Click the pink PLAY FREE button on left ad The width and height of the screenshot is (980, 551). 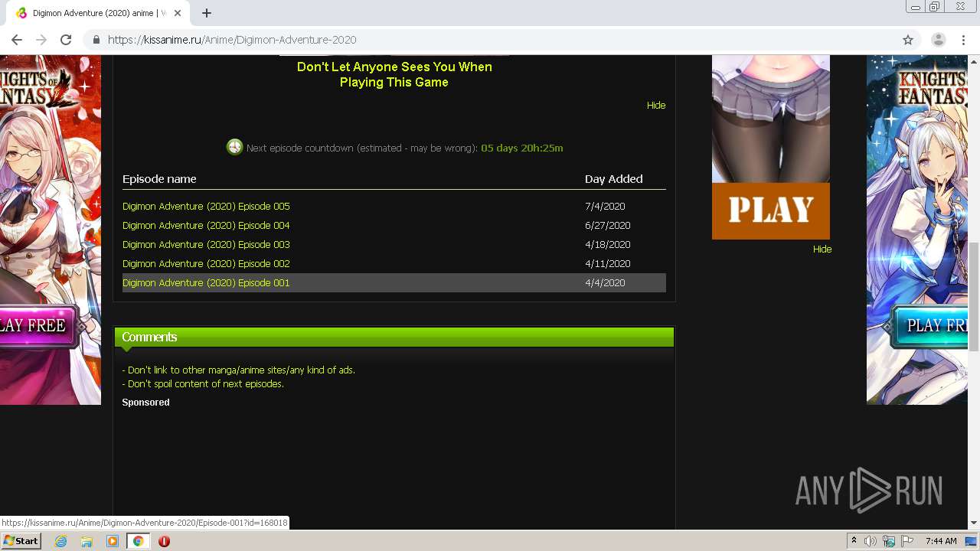coord(38,326)
